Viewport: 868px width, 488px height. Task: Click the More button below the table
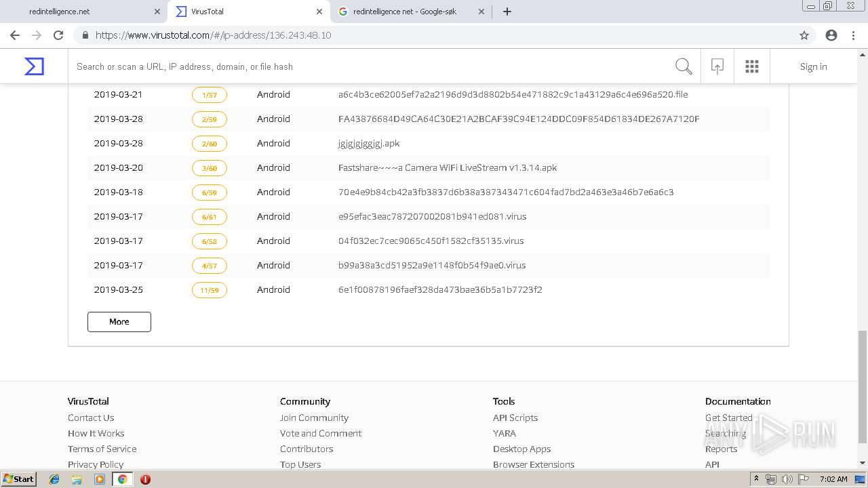(x=119, y=322)
